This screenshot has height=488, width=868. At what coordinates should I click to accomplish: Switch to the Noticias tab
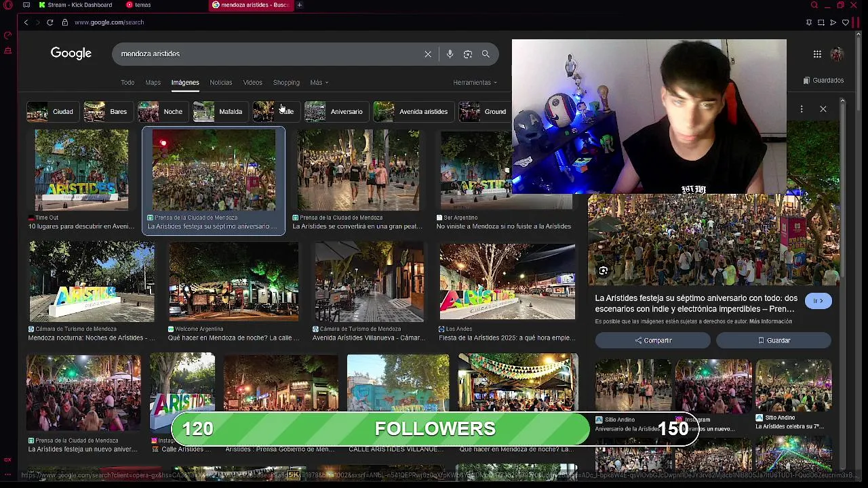tap(221, 83)
